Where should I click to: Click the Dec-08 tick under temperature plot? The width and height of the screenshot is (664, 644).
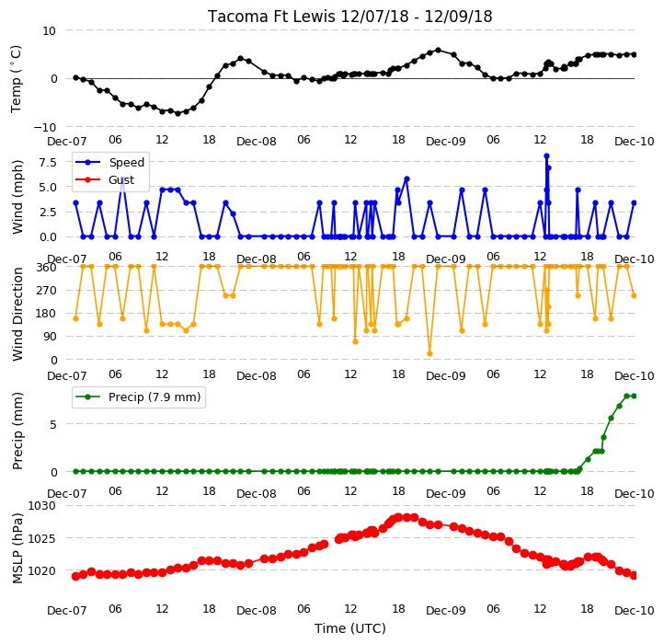[x=257, y=142]
